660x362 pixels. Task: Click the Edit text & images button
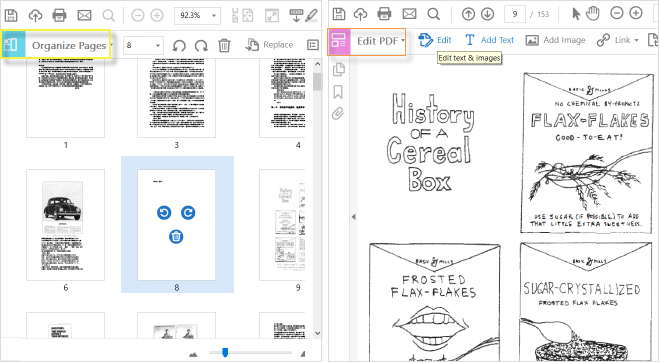point(435,40)
